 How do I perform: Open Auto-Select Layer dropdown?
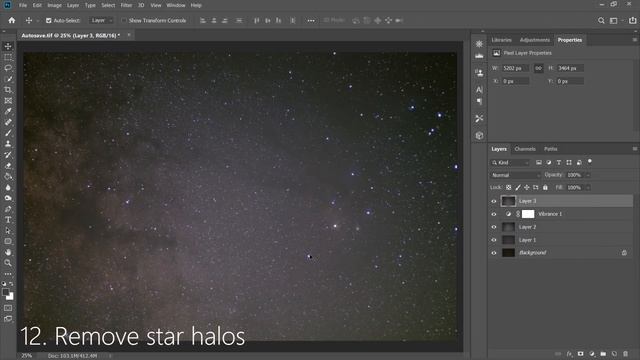(102, 20)
